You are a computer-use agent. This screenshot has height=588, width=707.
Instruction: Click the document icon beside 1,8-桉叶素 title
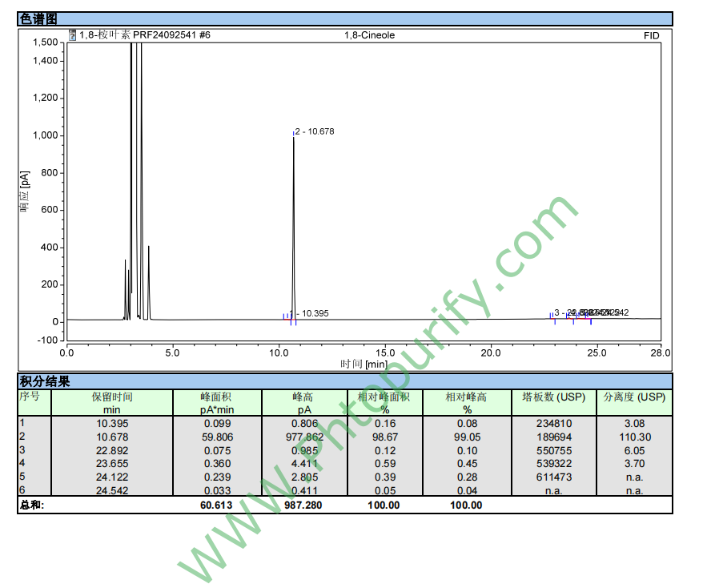pyautogui.click(x=73, y=35)
